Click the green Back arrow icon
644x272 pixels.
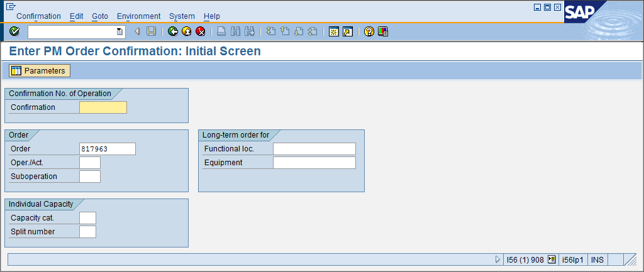[x=173, y=31]
